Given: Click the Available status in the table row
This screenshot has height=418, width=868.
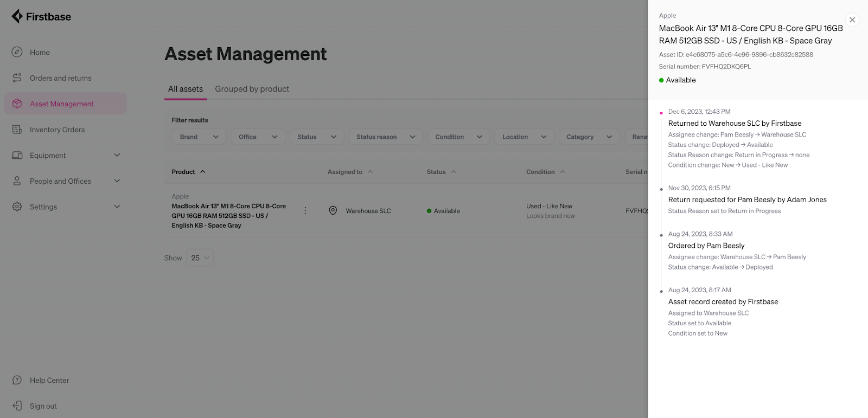Looking at the screenshot, I should pyautogui.click(x=443, y=211).
